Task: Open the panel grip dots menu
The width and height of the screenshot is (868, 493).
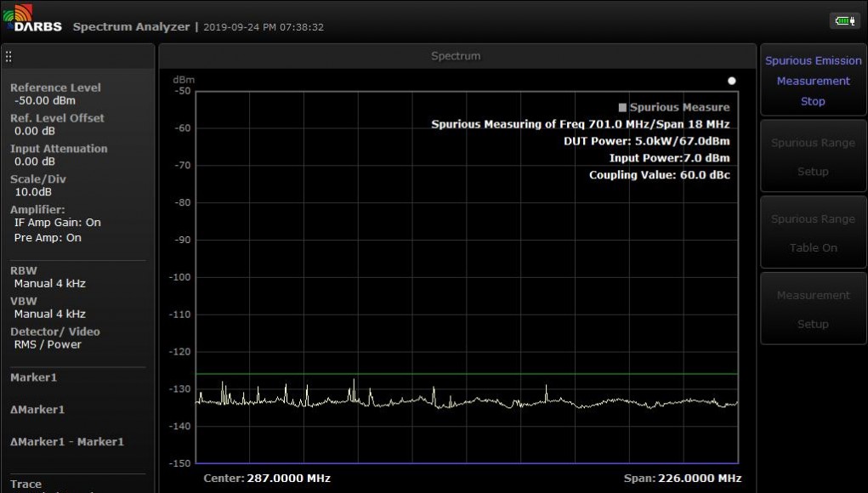Action: pyautogui.click(x=9, y=56)
